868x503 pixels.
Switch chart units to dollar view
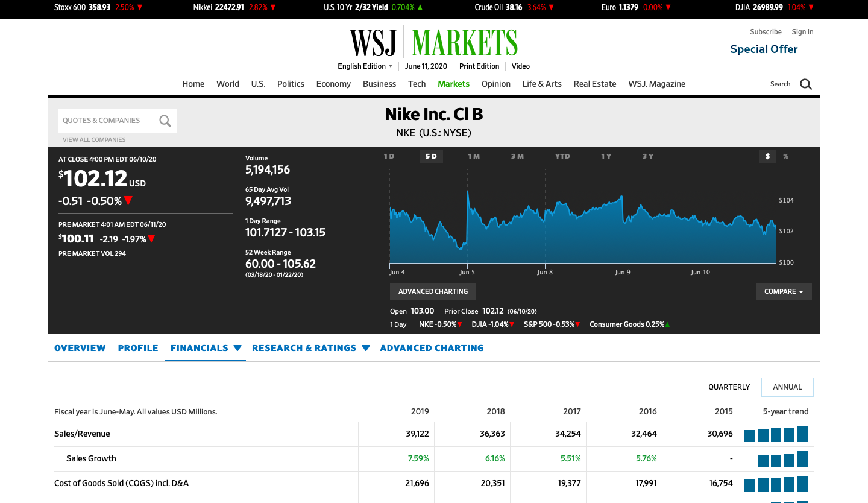[x=767, y=156]
